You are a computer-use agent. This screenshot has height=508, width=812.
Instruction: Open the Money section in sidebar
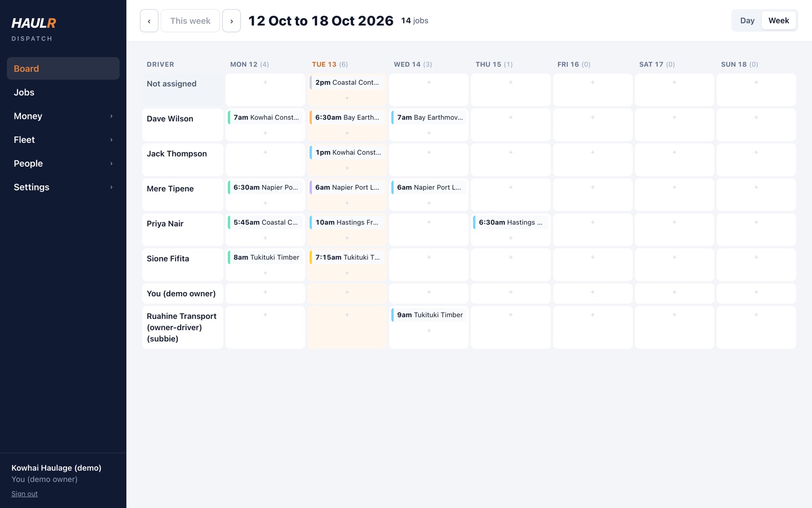(x=63, y=116)
